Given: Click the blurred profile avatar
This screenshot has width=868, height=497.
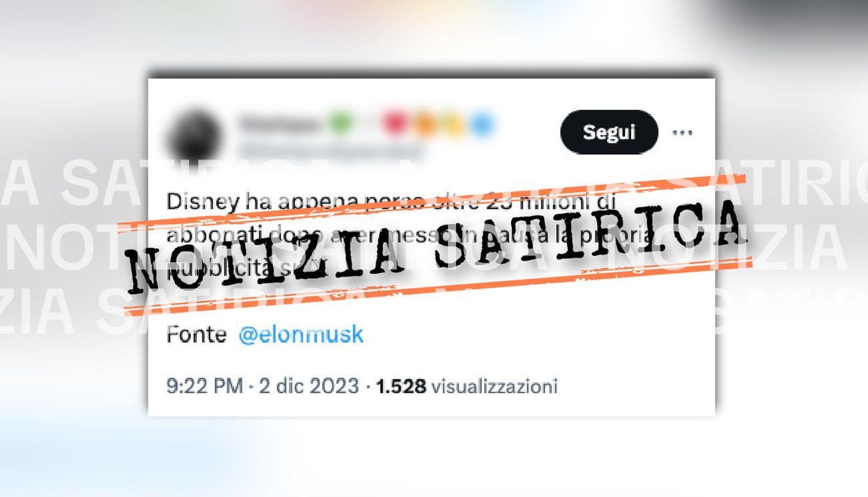Looking at the screenshot, I should [194, 135].
